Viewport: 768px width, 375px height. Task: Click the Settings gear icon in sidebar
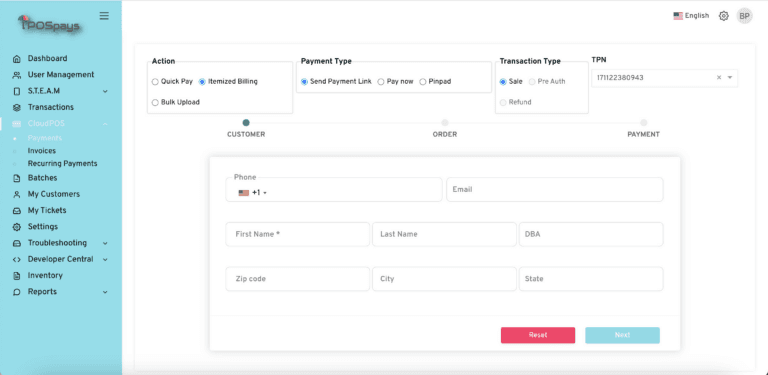(17, 227)
